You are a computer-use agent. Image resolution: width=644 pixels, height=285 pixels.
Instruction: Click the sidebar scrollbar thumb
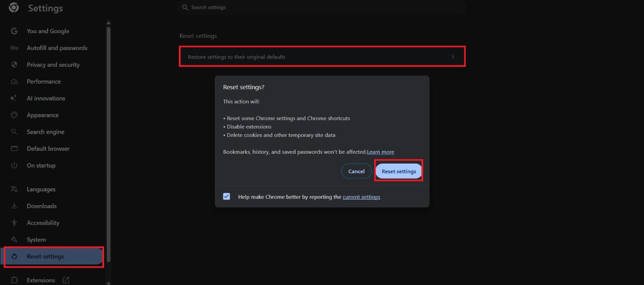[108, 144]
